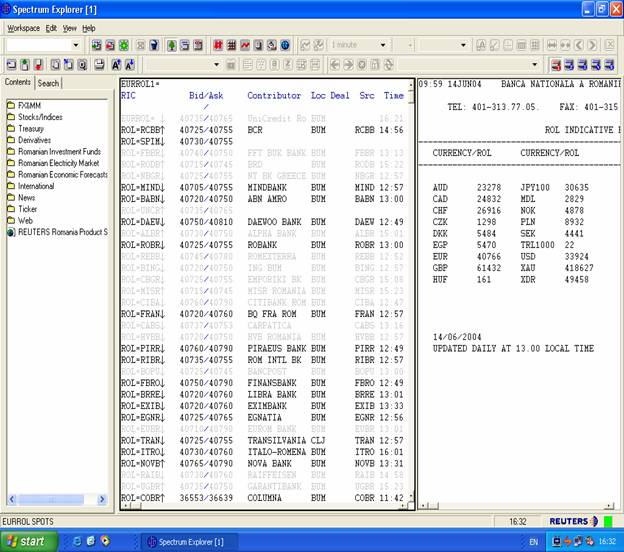
Task: Open the '1 minute' interval dropdown
Action: point(383,45)
